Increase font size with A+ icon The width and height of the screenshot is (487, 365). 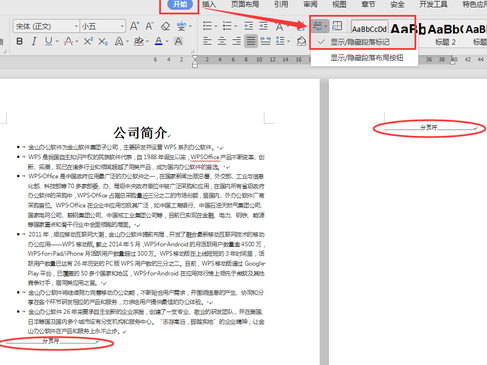point(134,26)
